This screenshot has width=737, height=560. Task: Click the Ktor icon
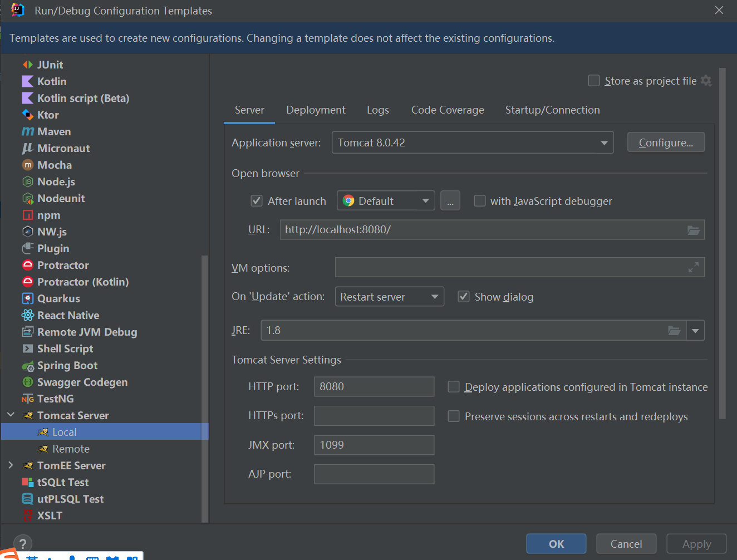(x=28, y=115)
